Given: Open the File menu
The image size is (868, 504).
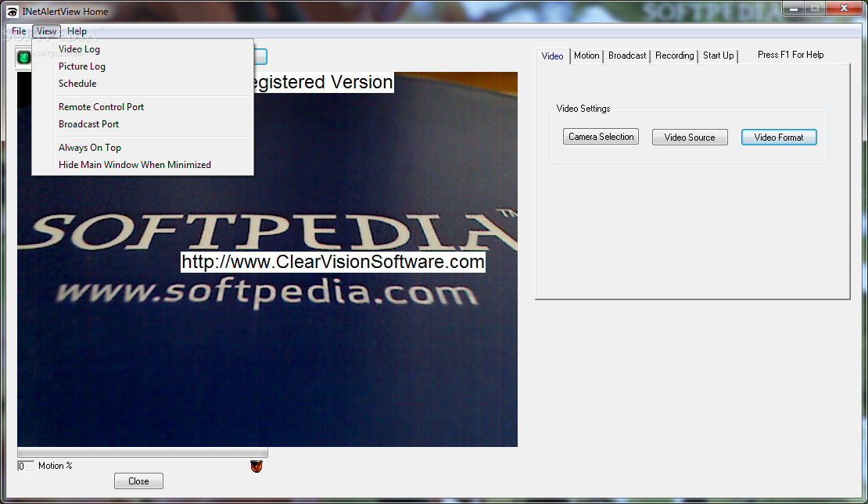Looking at the screenshot, I should click(x=18, y=31).
